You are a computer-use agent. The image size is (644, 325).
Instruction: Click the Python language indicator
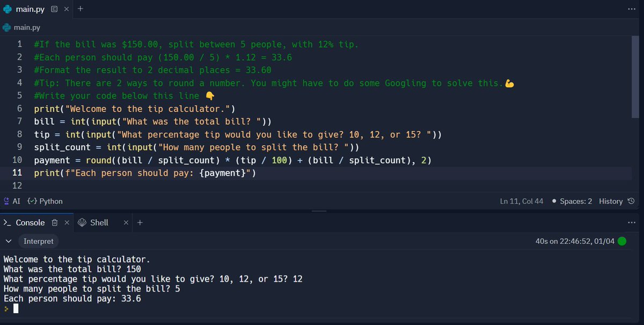pyautogui.click(x=45, y=201)
